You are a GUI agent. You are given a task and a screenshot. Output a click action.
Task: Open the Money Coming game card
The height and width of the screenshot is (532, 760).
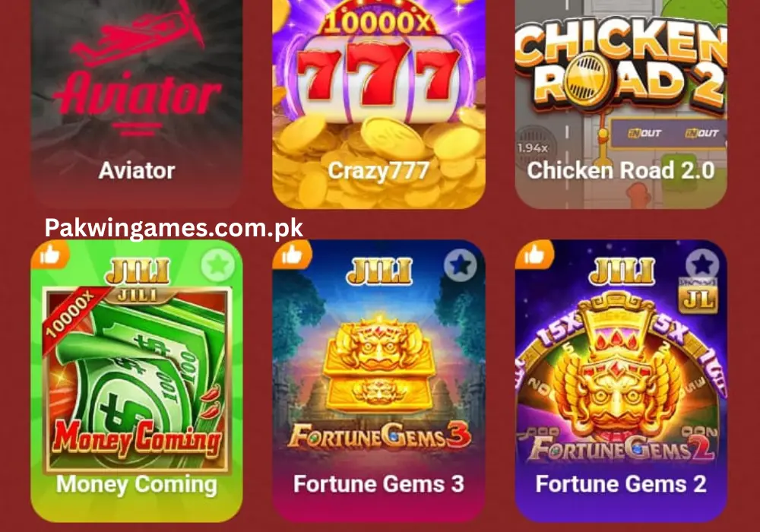pyautogui.click(x=137, y=381)
